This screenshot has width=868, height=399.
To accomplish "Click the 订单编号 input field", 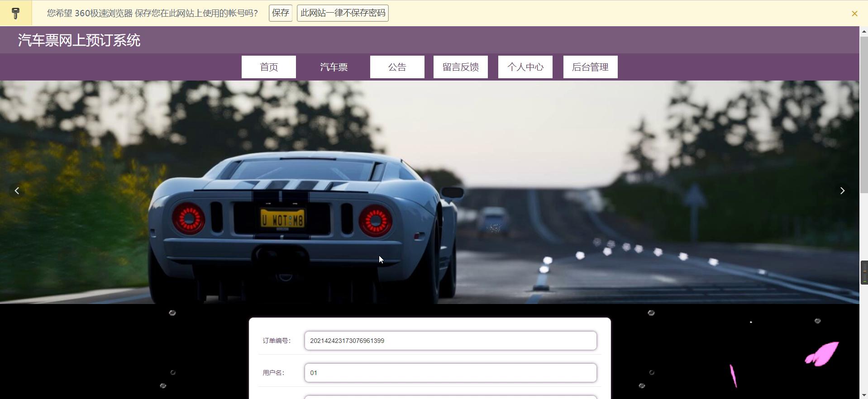I will point(451,341).
